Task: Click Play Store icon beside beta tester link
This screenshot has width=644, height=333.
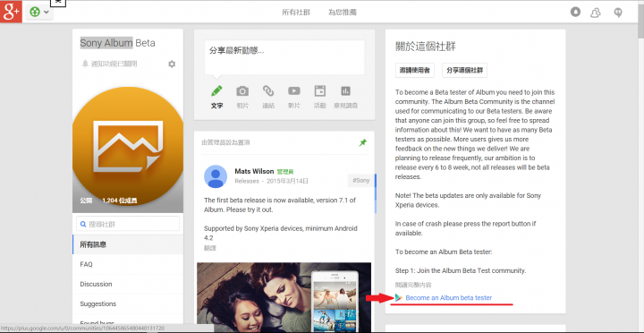Action: [398, 298]
